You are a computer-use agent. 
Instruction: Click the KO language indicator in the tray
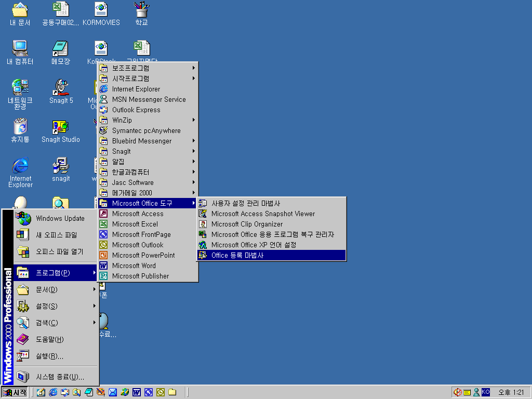click(x=486, y=392)
